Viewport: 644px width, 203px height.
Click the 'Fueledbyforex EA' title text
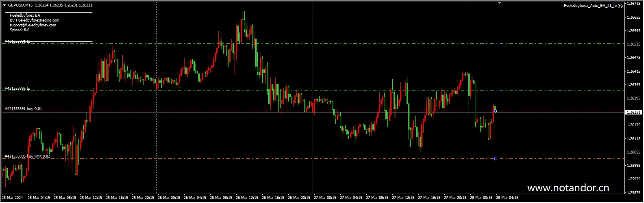pyautogui.click(x=25, y=15)
